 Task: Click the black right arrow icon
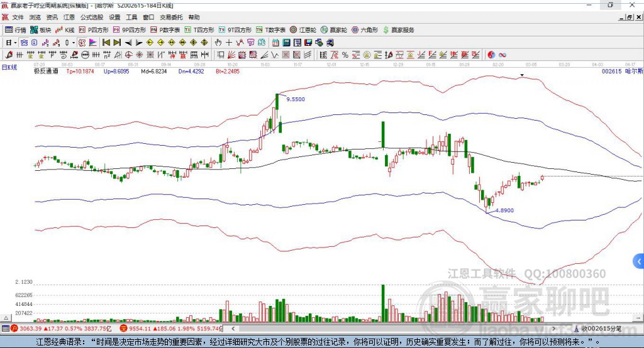[x=139, y=43]
